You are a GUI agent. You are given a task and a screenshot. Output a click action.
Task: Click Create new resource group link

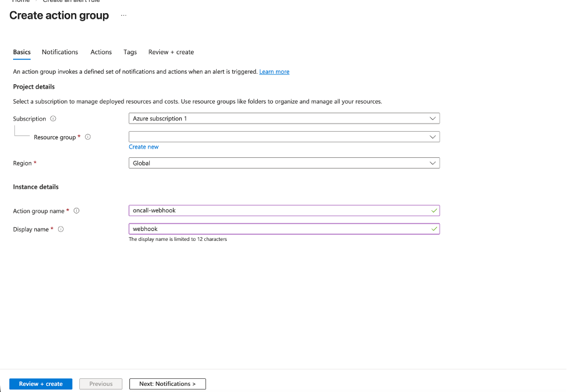click(144, 147)
